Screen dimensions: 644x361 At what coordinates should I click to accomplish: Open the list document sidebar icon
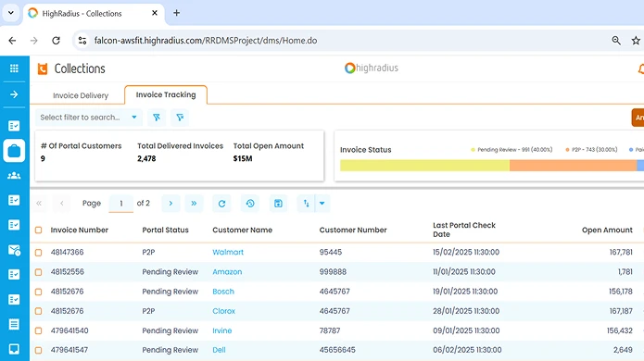click(x=14, y=324)
